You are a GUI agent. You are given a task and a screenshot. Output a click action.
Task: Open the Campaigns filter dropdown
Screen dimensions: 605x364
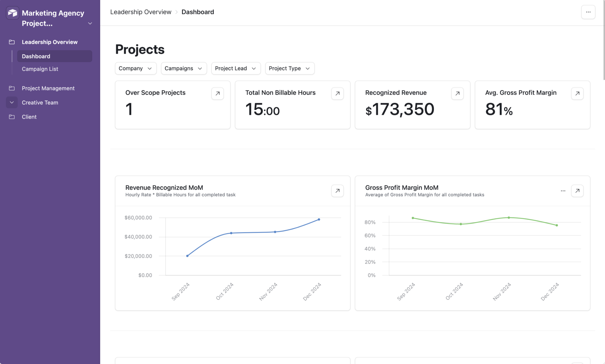[x=184, y=68]
